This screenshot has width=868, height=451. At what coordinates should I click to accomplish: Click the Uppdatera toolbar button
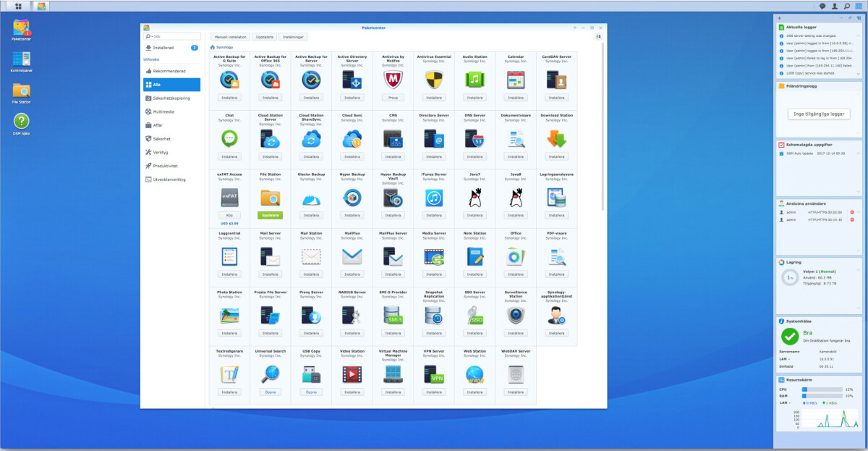pyautogui.click(x=265, y=36)
